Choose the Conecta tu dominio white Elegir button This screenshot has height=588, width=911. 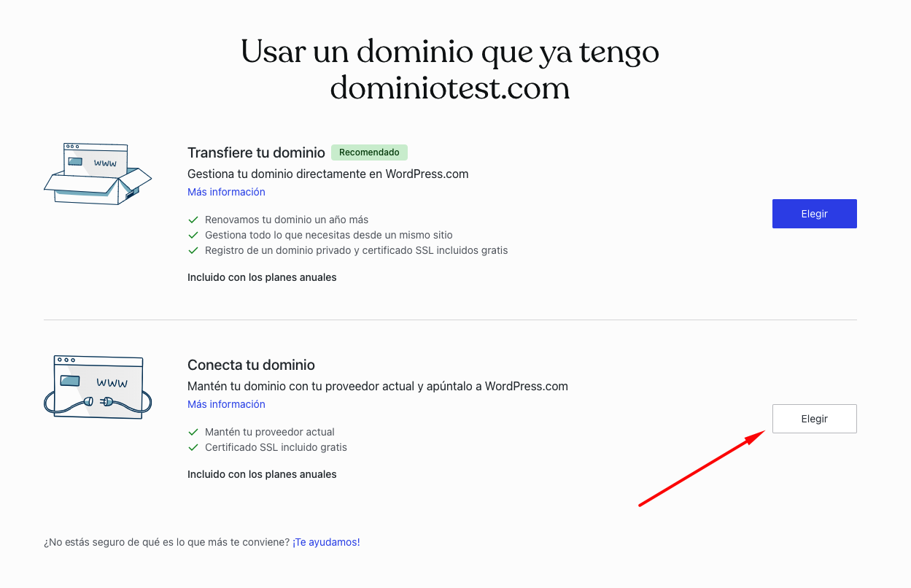[814, 419]
